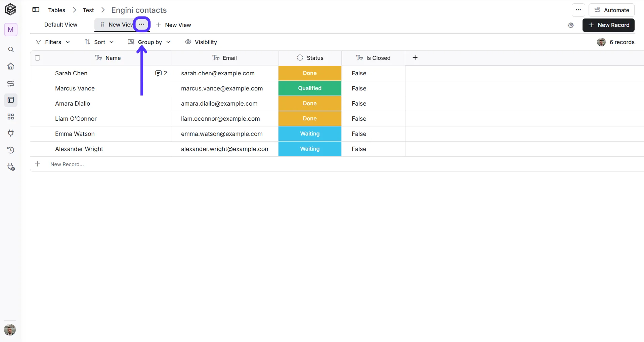Toggle the Visibility eye option

pyautogui.click(x=201, y=42)
